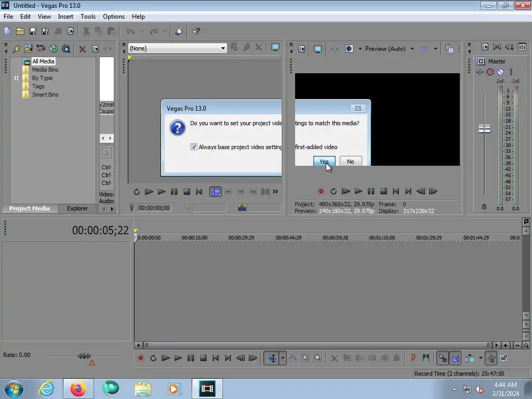The width and height of the screenshot is (532, 399).
Task: Click the What's This help icon
Action: 196,31
